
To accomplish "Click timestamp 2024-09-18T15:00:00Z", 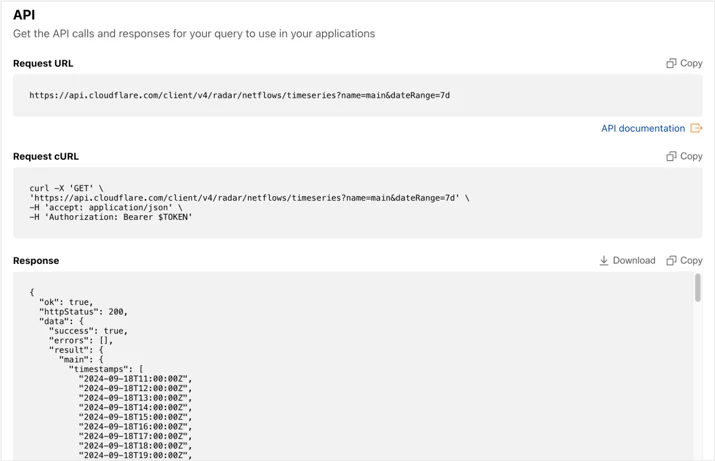I will 135,417.
